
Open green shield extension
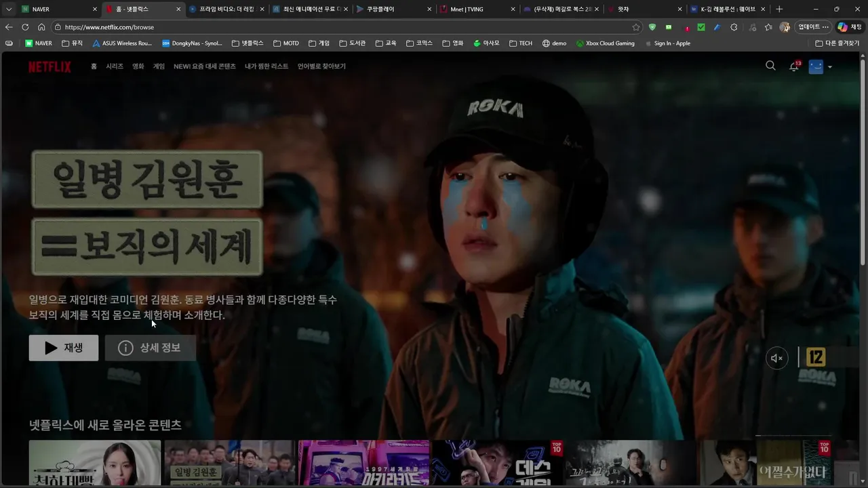pos(652,27)
